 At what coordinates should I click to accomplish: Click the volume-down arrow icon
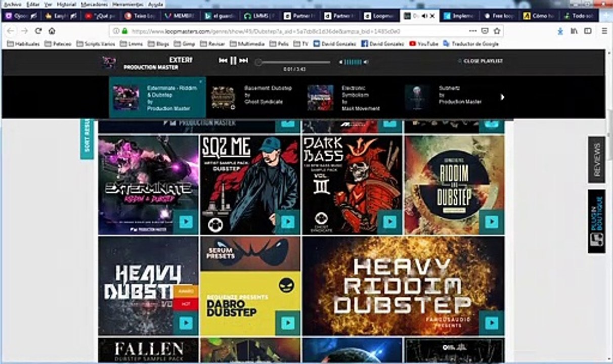pos(341,62)
